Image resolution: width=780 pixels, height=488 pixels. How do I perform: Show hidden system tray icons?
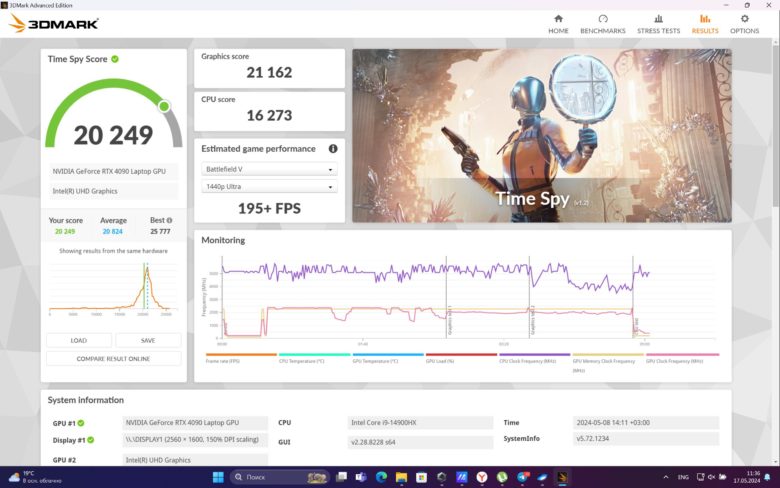click(x=666, y=478)
